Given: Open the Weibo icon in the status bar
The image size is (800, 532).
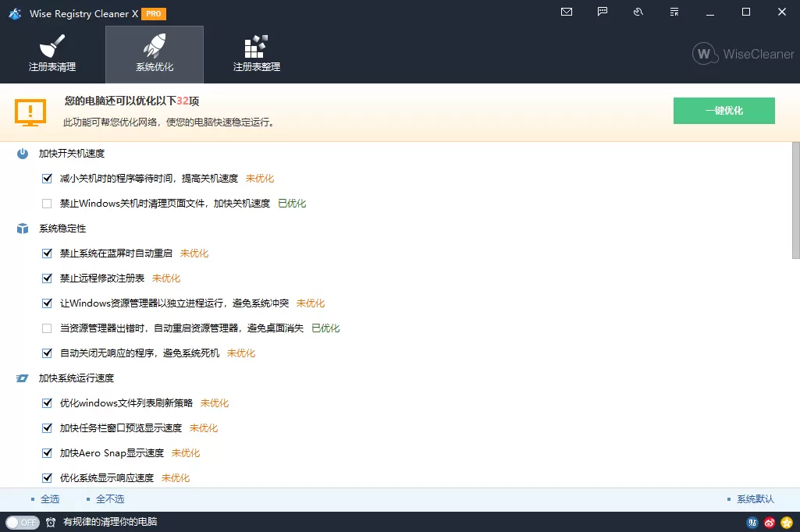Looking at the screenshot, I should point(769,523).
